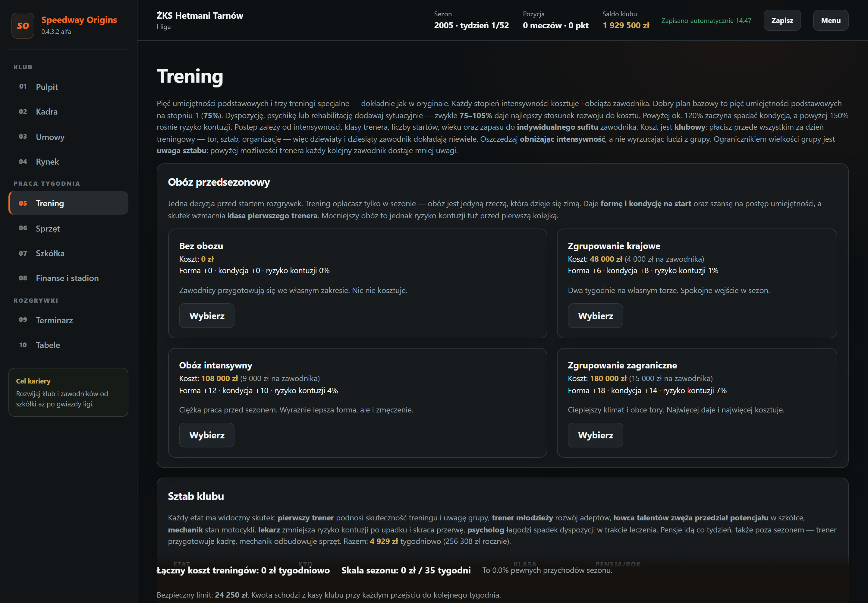The width and height of the screenshot is (868, 603).
Task: Choose Wybierz under Bez obozu
Action: [x=207, y=316]
